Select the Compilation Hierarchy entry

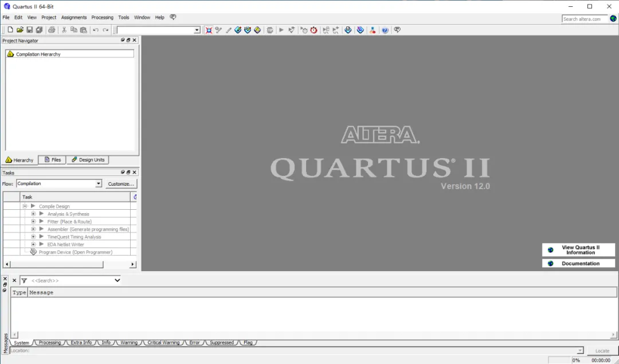click(x=70, y=54)
